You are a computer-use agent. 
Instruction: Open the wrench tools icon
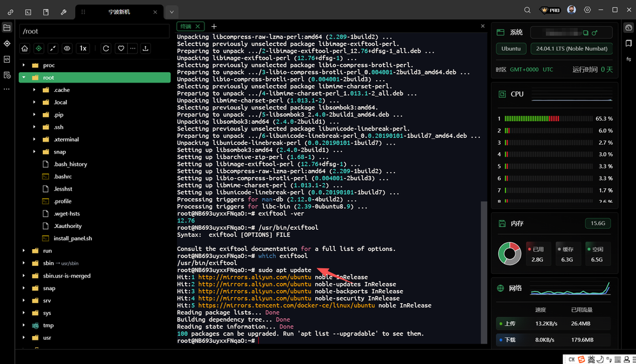click(64, 12)
